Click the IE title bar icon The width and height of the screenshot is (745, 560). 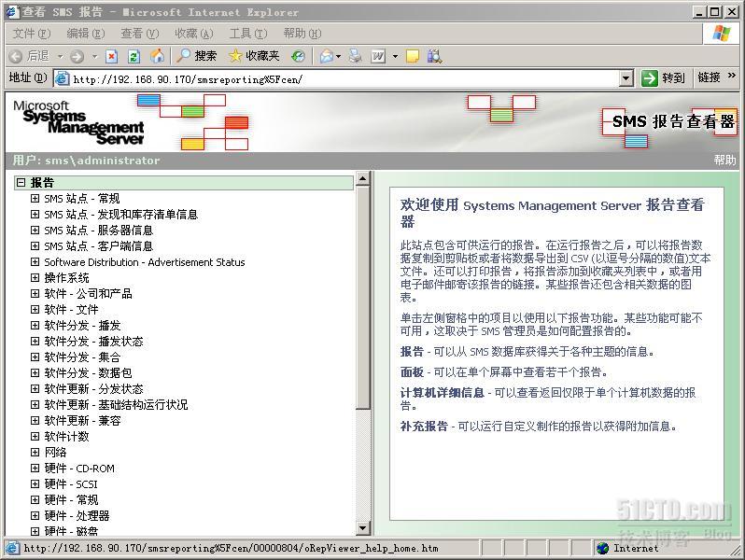pos(13,12)
